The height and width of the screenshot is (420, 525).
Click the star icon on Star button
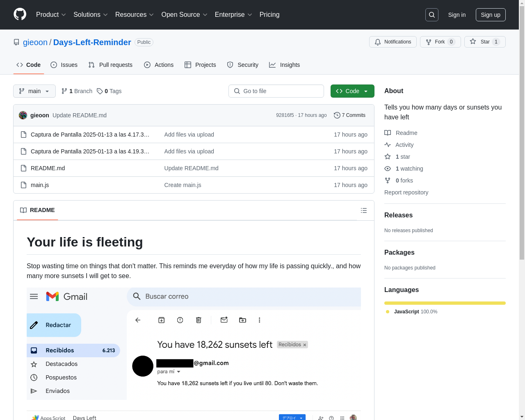click(473, 41)
